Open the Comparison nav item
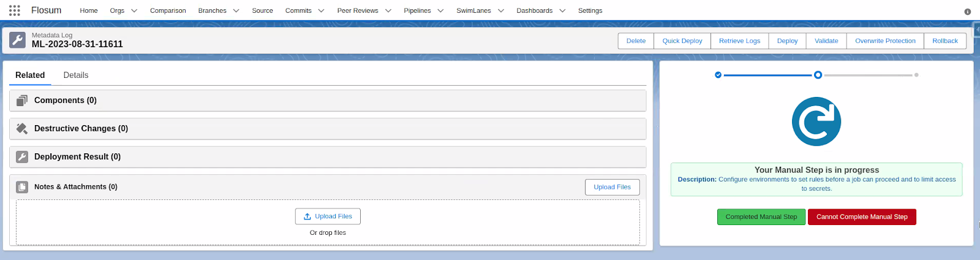980x260 pixels. coord(168,11)
